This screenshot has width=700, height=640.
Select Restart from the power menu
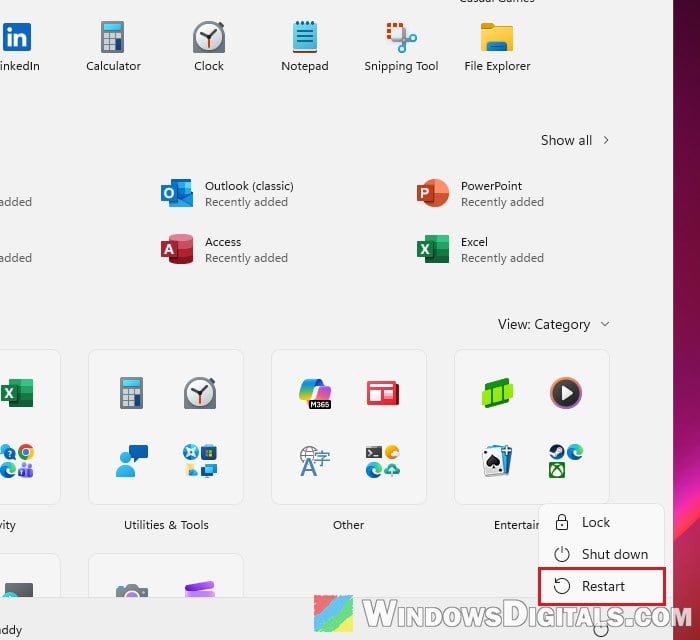tap(601, 586)
